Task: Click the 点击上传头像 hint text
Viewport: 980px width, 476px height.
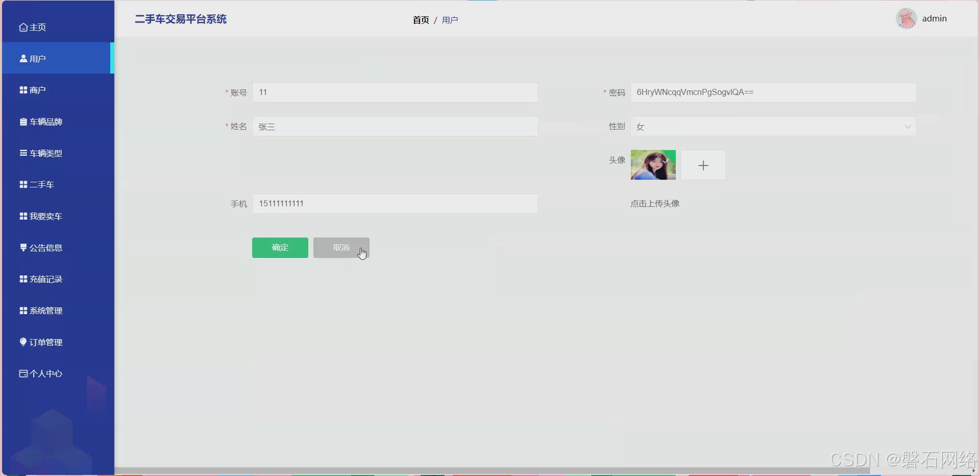Action: click(x=655, y=204)
